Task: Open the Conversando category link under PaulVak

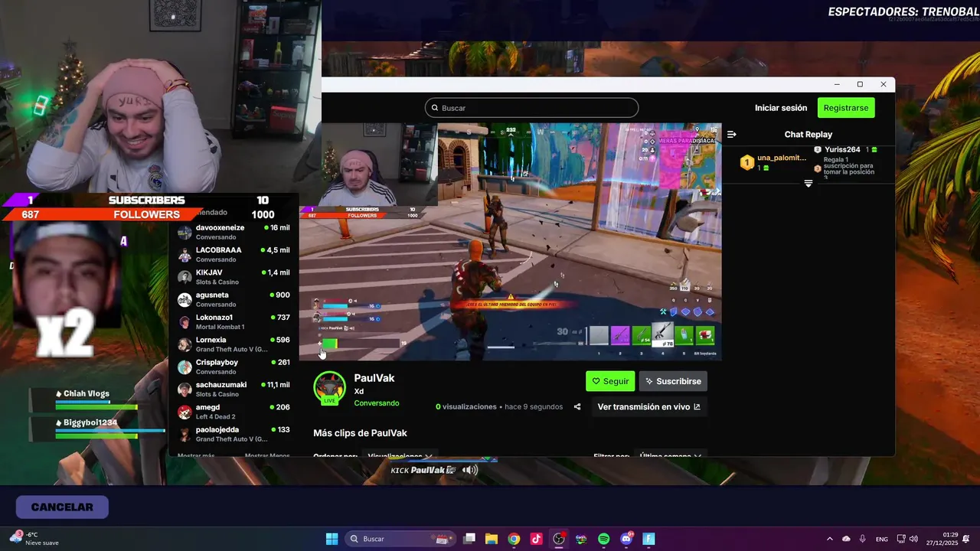Action: tap(376, 403)
